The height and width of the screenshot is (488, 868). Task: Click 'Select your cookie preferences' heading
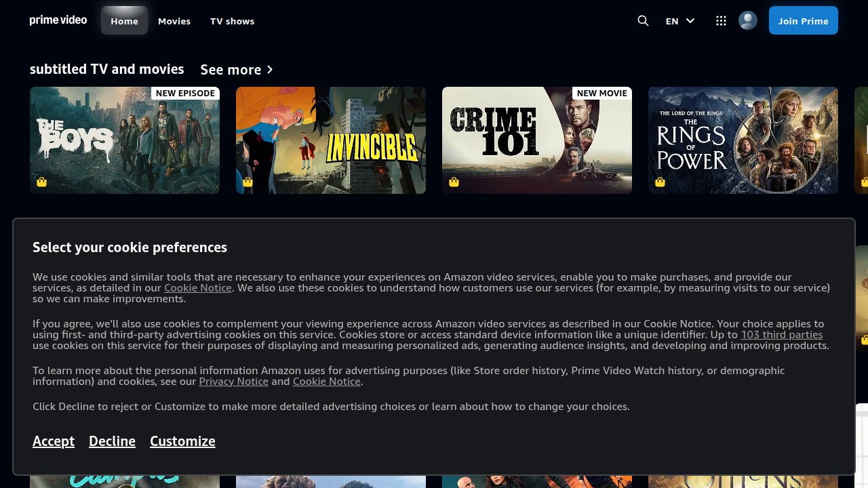click(130, 247)
